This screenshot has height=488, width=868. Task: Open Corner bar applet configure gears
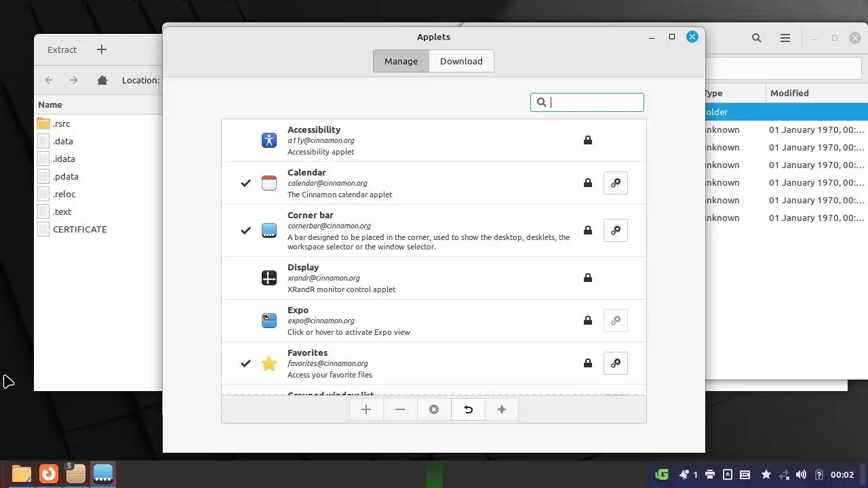click(616, 230)
